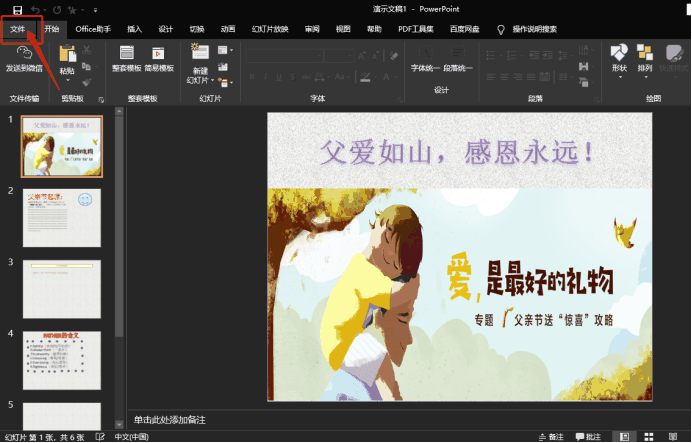Click the 排列 arrange button
This screenshot has height=443, width=692.
tap(645, 60)
